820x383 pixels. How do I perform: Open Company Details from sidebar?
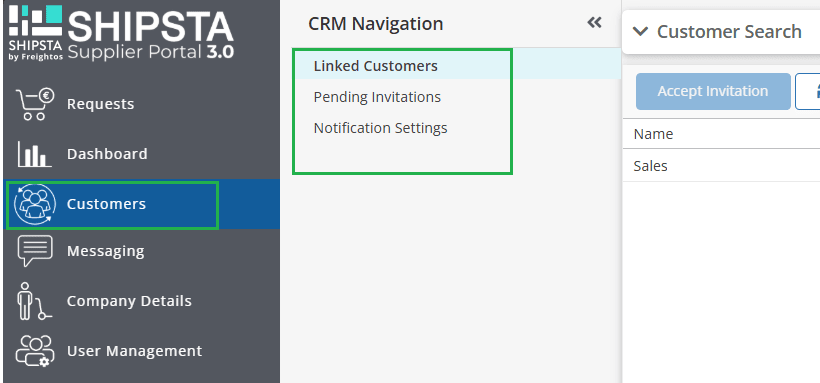pyautogui.click(x=129, y=301)
